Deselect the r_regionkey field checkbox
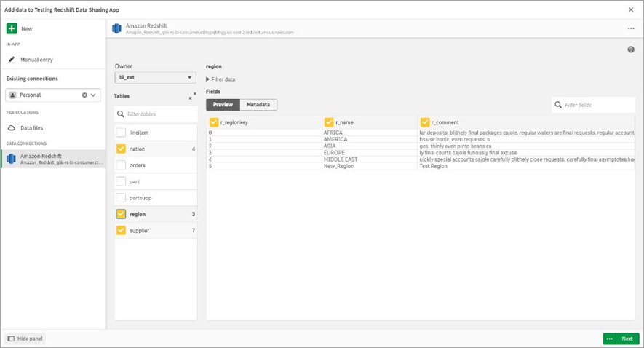The image size is (644, 348). [213, 122]
